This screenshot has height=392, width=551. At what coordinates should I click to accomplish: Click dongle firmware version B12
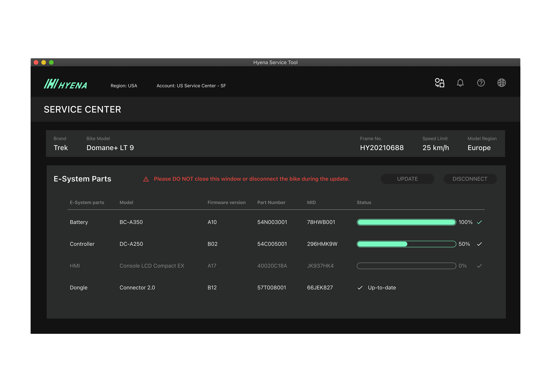click(x=212, y=288)
